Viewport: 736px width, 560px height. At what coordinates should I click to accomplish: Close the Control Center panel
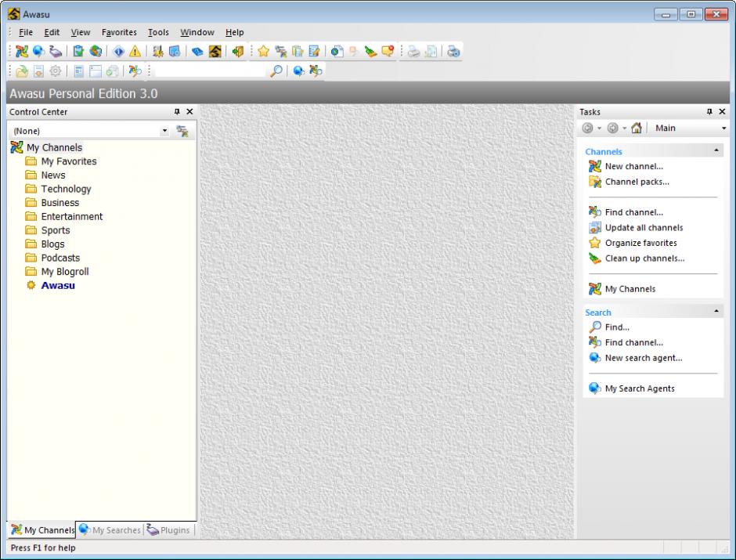(189, 112)
